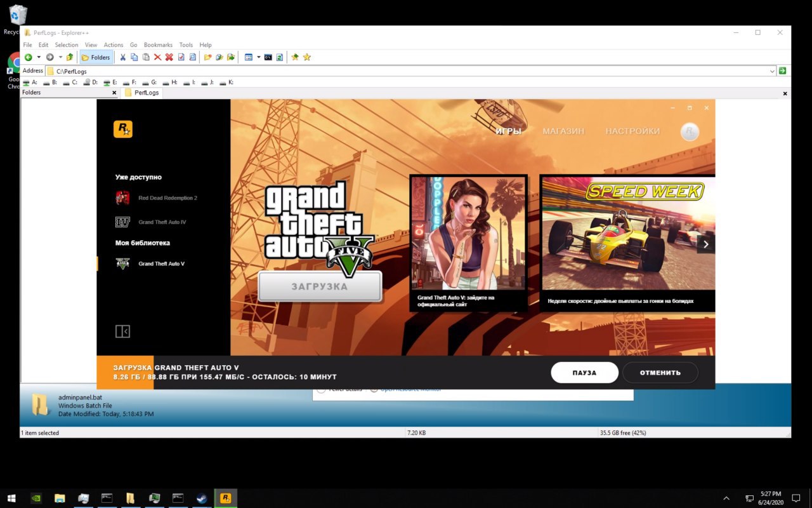Click the thin red X Delete icon
This screenshot has height=508, width=812.
(x=157, y=57)
